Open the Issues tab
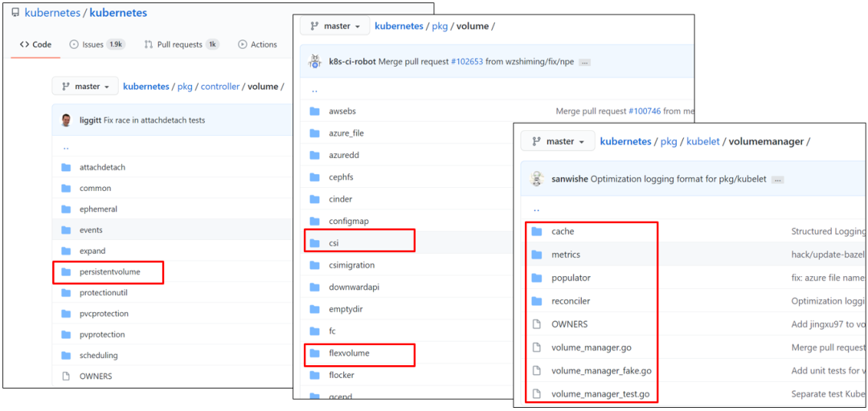This screenshot has height=411, width=868. pyautogui.click(x=97, y=45)
